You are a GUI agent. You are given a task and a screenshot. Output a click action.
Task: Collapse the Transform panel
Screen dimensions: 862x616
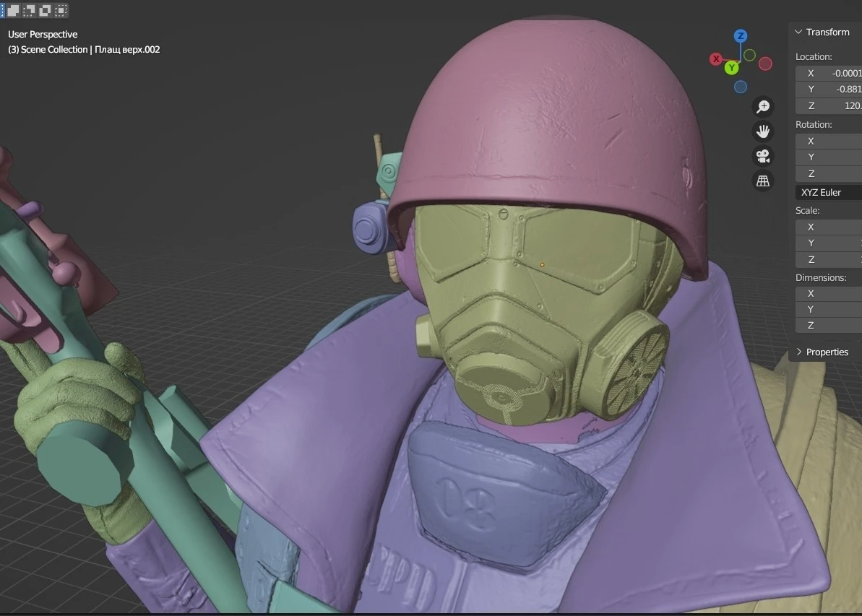(x=798, y=32)
